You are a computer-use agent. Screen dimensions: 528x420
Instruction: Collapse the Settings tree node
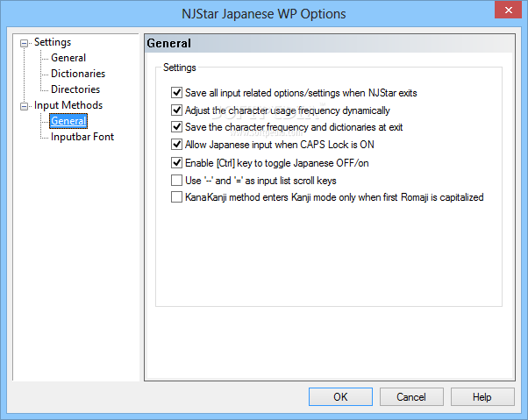point(24,43)
